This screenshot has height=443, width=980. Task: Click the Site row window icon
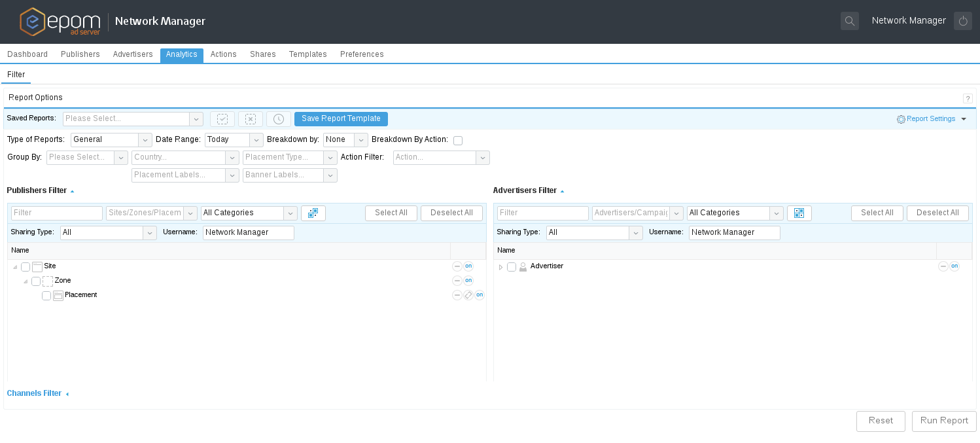click(x=37, y=266)
